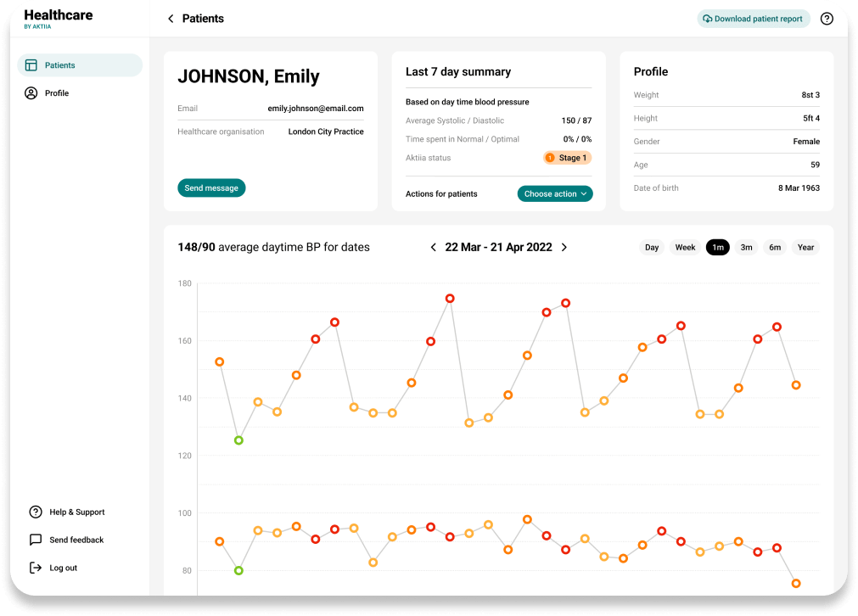
Task: Select the Year range option
Action: pyautogui.click(x=805, y=247)
